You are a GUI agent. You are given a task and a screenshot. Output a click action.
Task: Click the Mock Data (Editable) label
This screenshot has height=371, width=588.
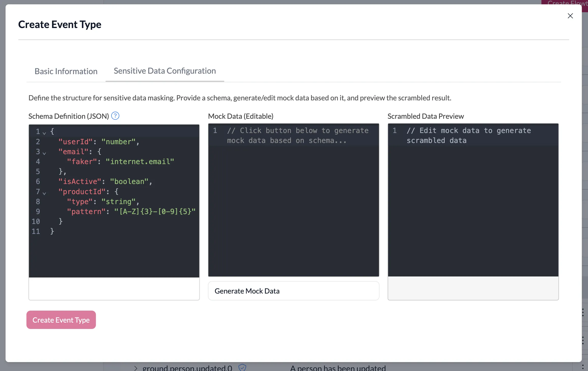point(241,116)
